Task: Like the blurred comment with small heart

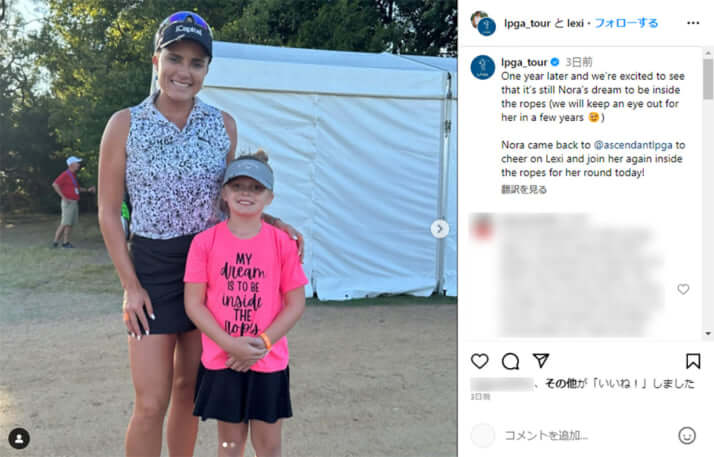Action: pos(683,289)
